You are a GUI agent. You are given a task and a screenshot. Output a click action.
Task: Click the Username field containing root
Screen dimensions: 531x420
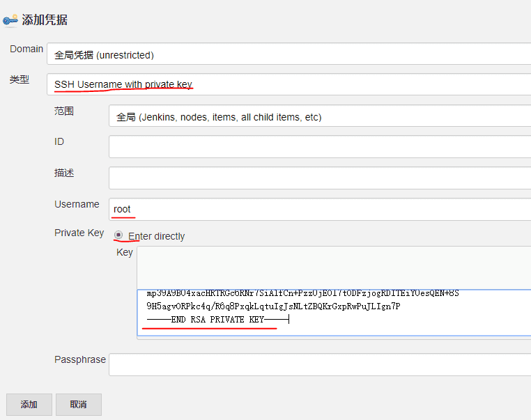(x=320, y=209)
